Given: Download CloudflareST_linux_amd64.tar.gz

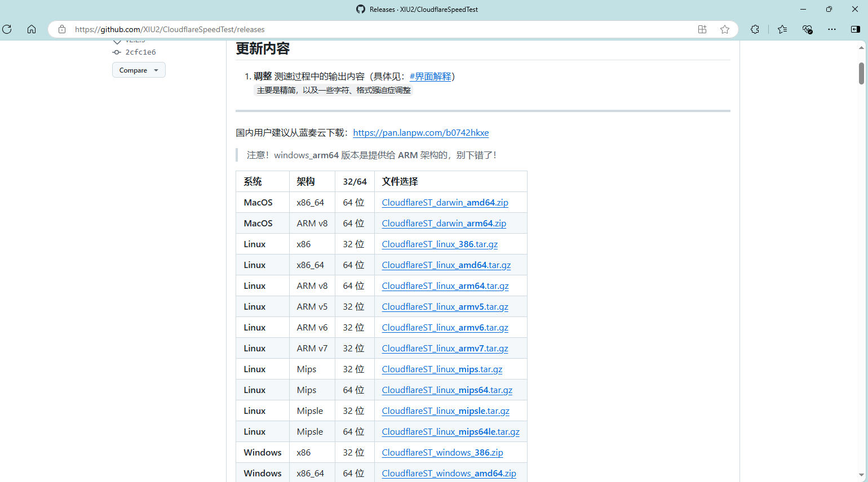Looking at the screenshot, I should tap(446, 265).
